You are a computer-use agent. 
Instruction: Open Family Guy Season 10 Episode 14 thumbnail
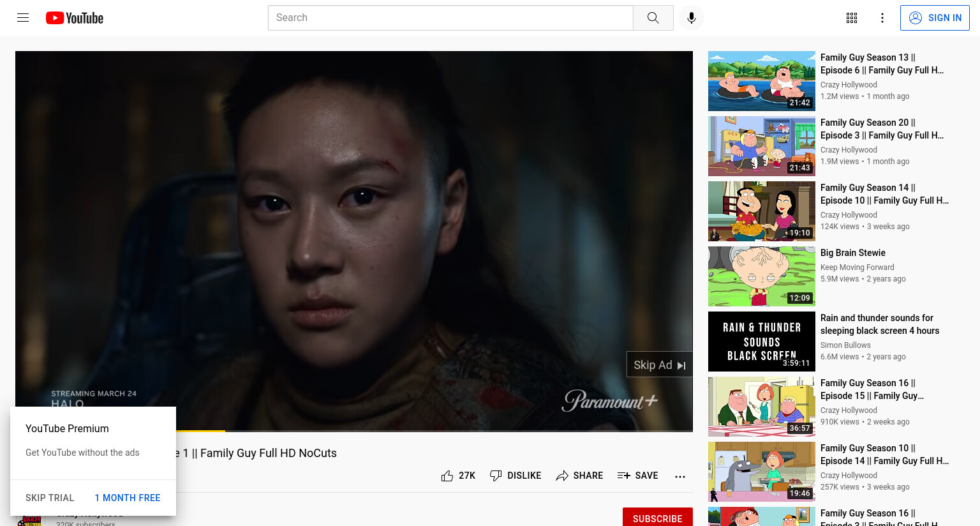(x=762, y=472)
